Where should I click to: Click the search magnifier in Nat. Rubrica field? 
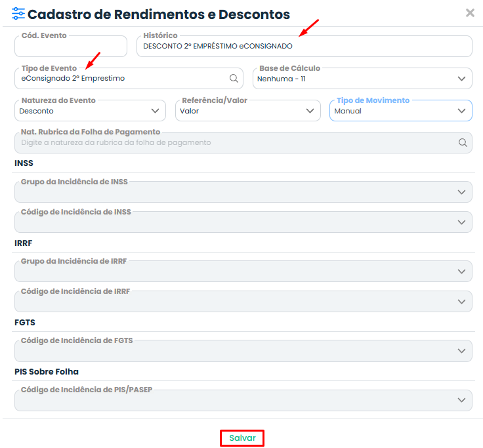tap(463, 142)
